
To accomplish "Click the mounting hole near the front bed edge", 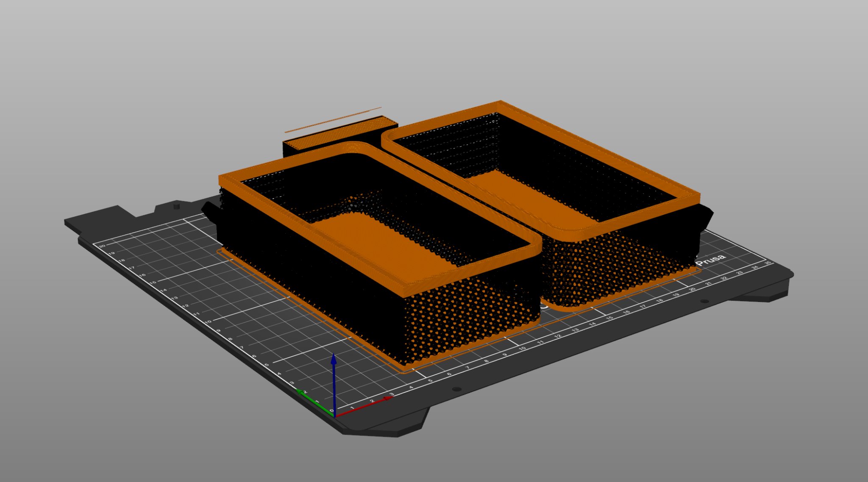I will click(456, 389).
